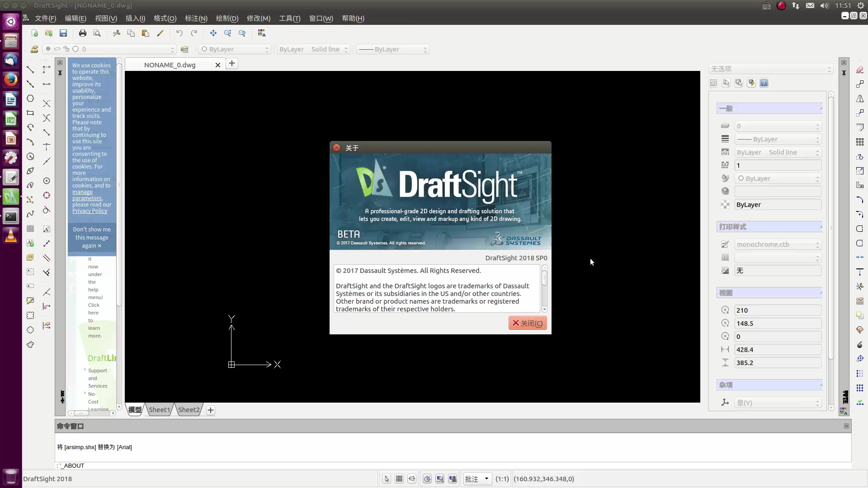Click 关闭(C) button in About dialog
Screen dimensions: 868x488
pos(528,323)
